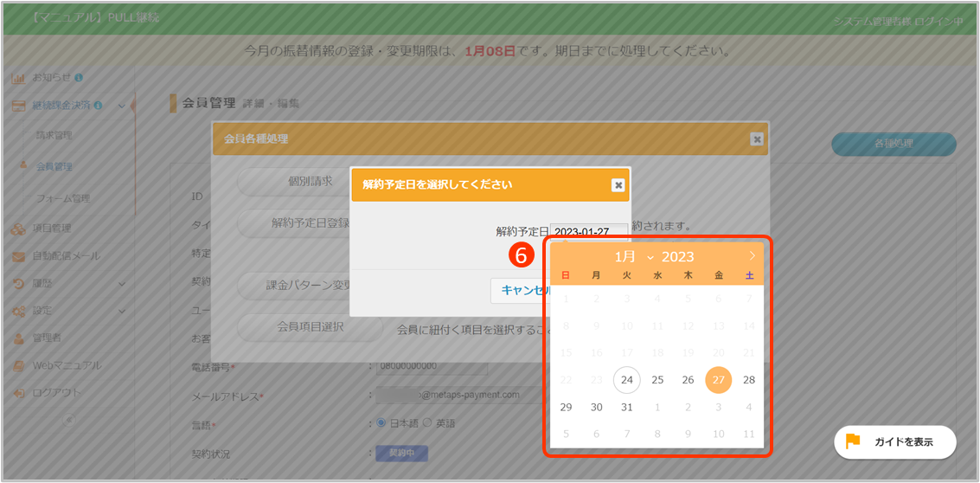Open 項目管理 in the sidebar
The width and height of the screenshot is (980, 483).
53,229
